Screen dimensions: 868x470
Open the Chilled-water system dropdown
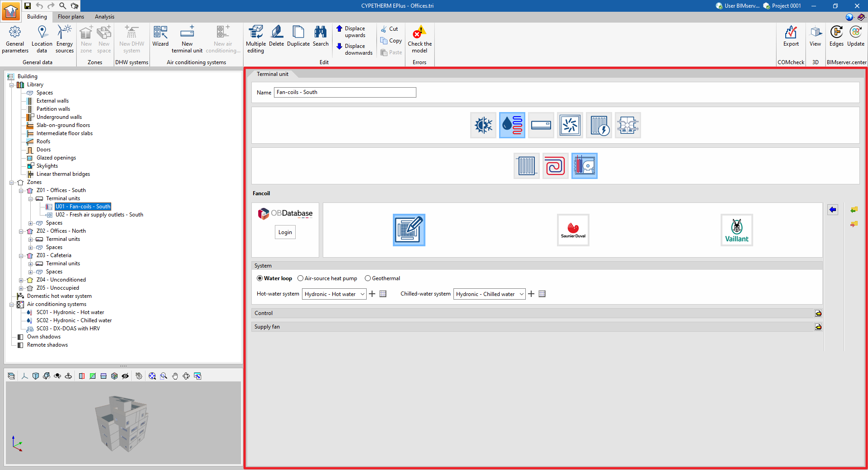pos(489,294)
